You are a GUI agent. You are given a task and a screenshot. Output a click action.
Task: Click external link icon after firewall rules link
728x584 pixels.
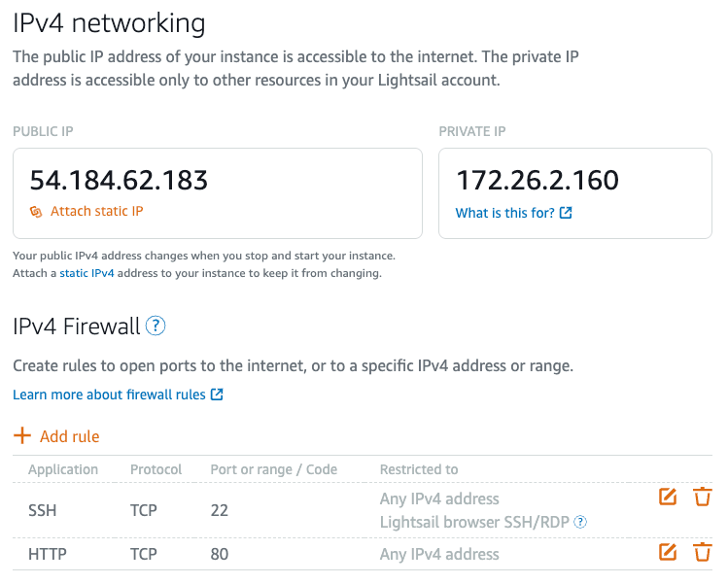(x=217, y=395)
